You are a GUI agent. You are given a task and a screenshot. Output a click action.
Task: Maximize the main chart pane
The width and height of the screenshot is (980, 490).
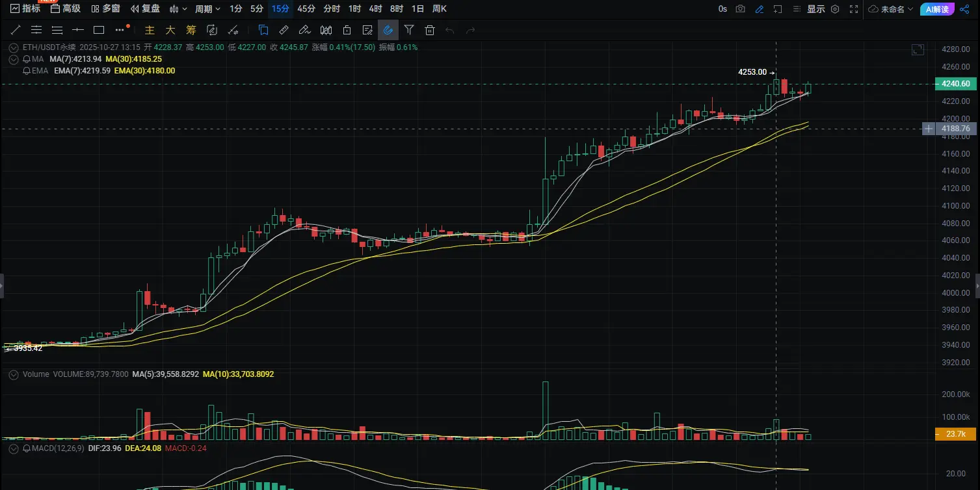coord(918,49)
